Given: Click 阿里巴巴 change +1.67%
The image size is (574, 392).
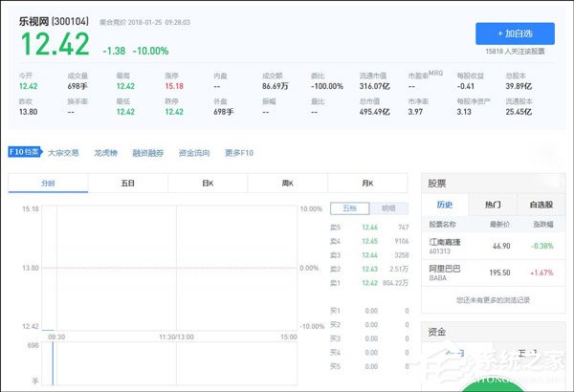Looking at the screenshot, I should pyautogui.click(x=541, y=272).
